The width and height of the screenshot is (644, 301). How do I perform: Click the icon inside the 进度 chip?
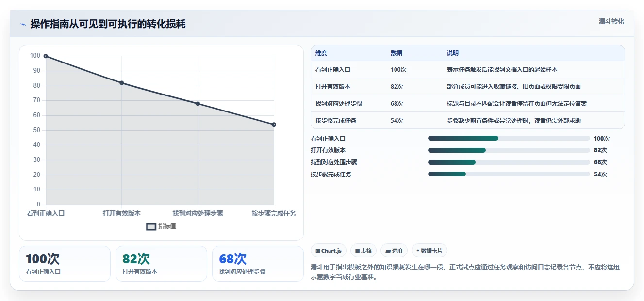[388, 251]
